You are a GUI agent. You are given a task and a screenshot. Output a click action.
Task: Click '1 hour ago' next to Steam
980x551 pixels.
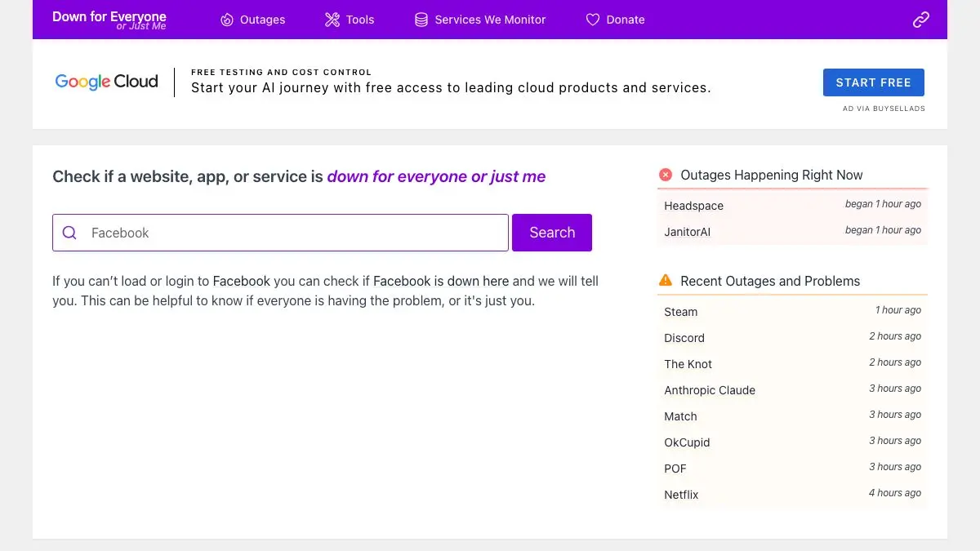tap(898, 310)
